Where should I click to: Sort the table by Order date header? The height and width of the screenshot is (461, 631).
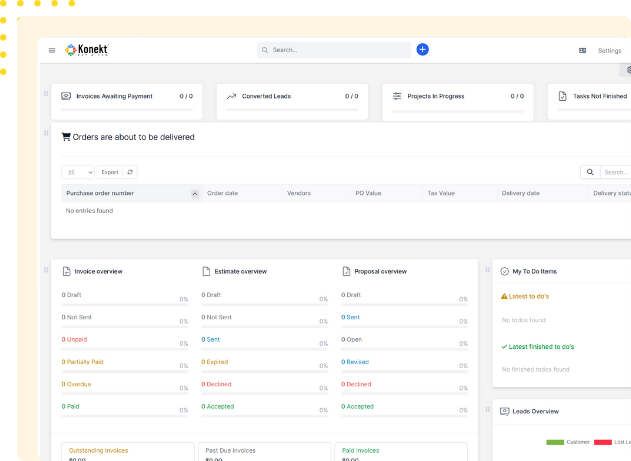(222, 193)
